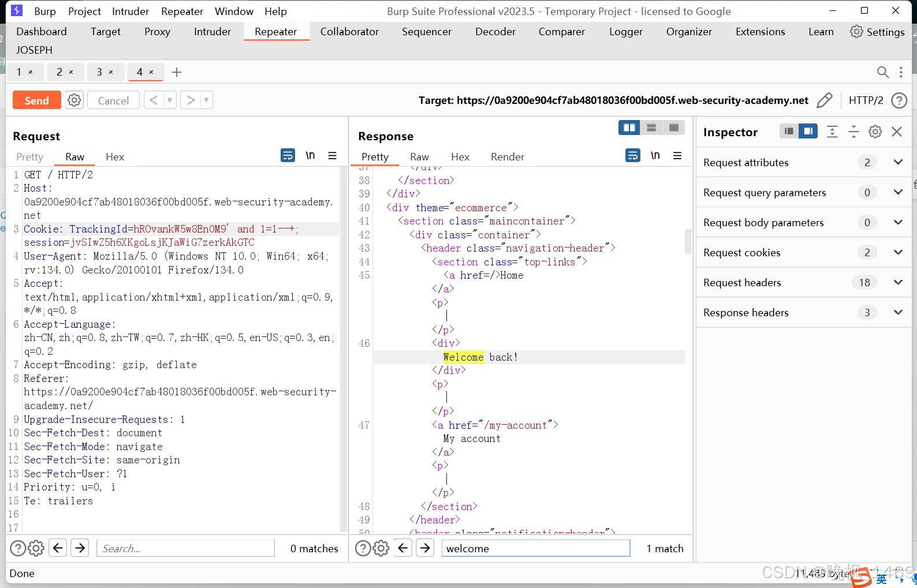Open response search help icon
The height and width of the screenshot is (588, 917).
[x=363, y=548]
